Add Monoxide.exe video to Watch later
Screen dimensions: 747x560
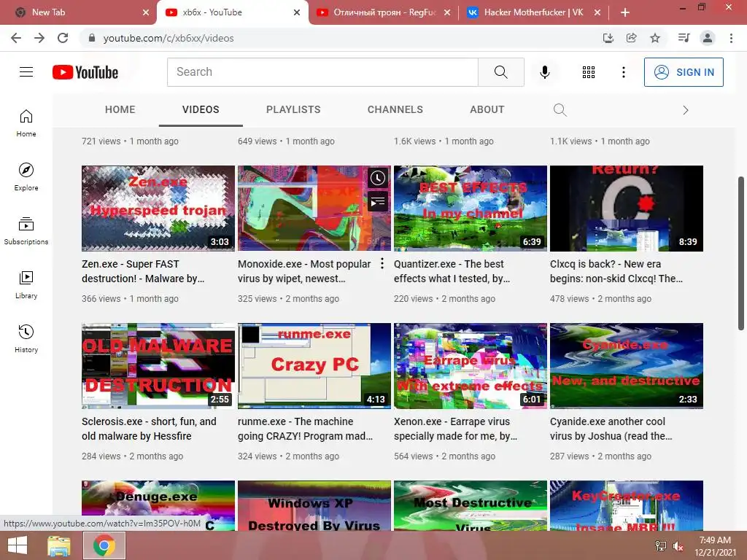(x=378, y=178)
